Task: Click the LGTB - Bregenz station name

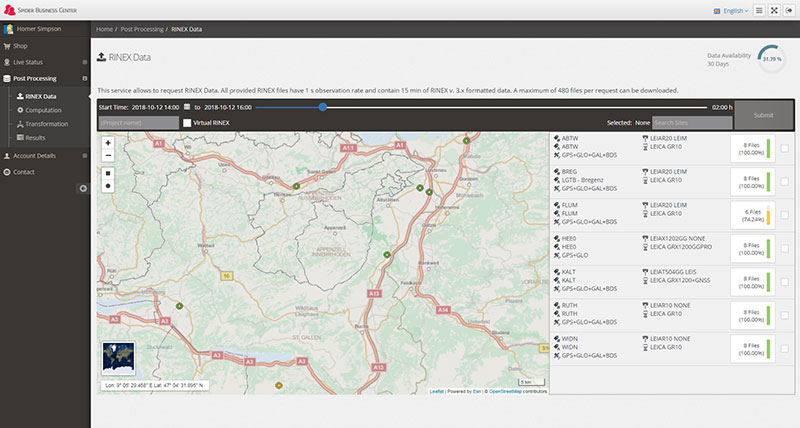Action: 583,180
